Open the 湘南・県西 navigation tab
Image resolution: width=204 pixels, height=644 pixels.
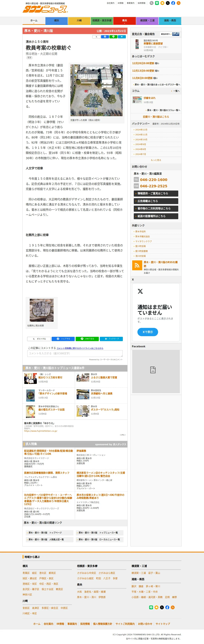(170, 21)
